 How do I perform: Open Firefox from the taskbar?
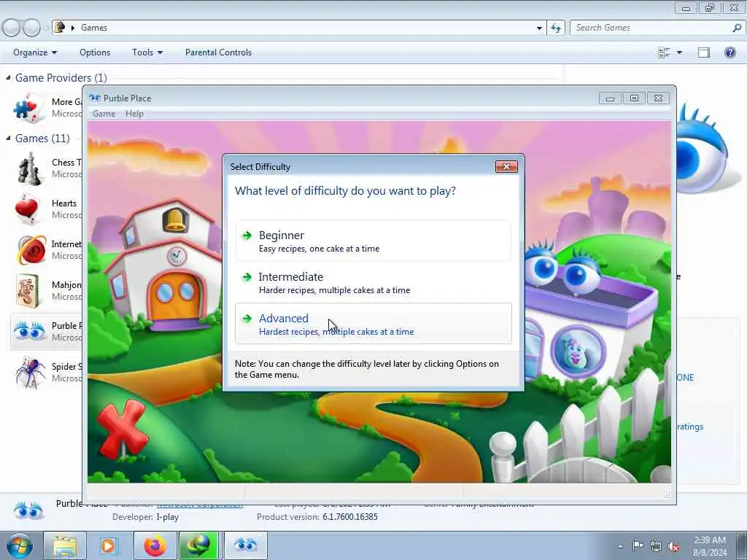pyautogui.click(x=155, y=545)
